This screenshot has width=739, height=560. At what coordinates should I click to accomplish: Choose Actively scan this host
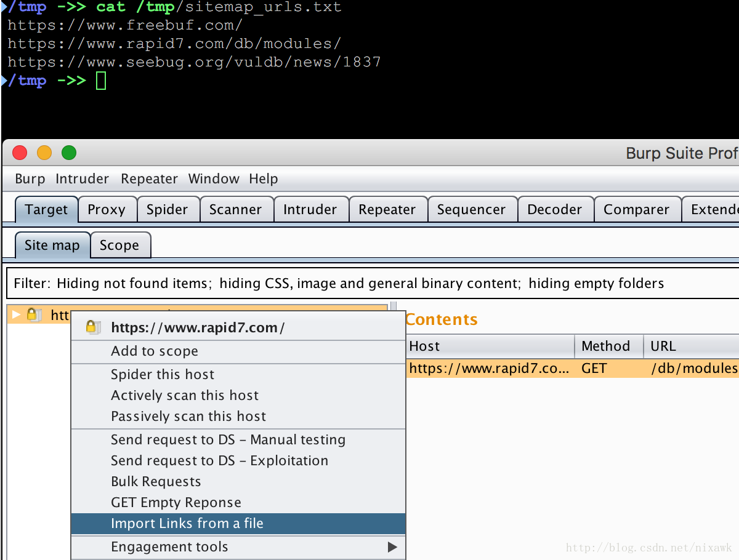click(238, 396)
